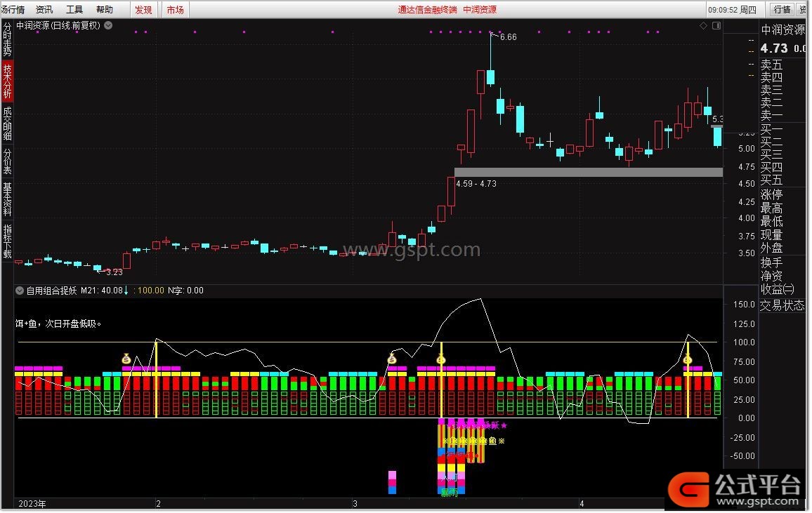Click the diamond icon above the price chart
The image size is (812, 513).
pos(703,25)
